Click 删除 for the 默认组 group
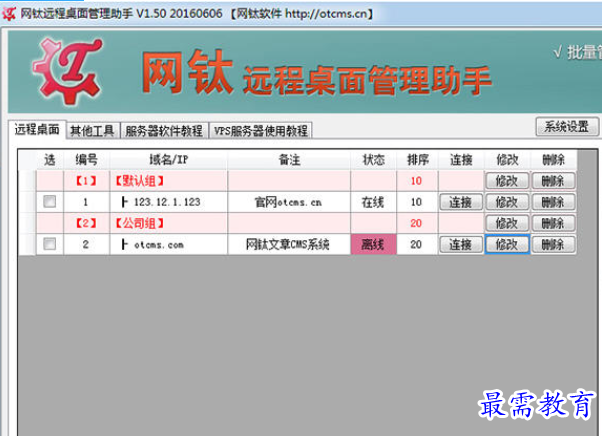Viewport: 602px width, 436px height. point(554,181)
